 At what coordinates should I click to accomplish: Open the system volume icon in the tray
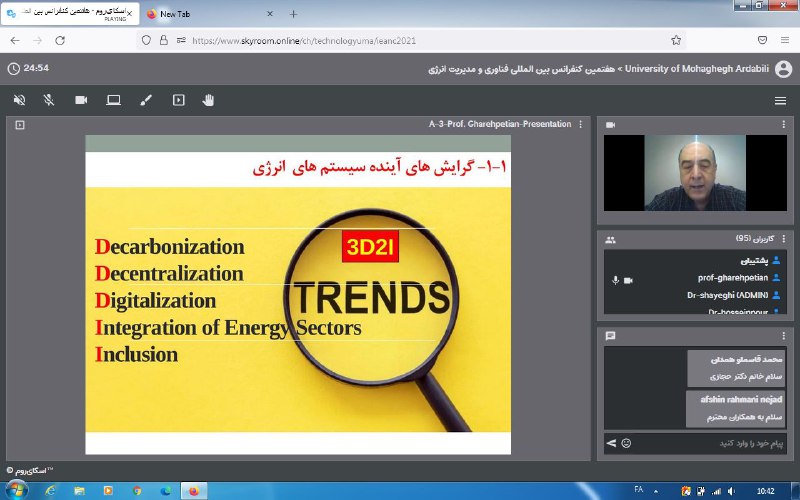pyautogui.click(x=731, y=491)
